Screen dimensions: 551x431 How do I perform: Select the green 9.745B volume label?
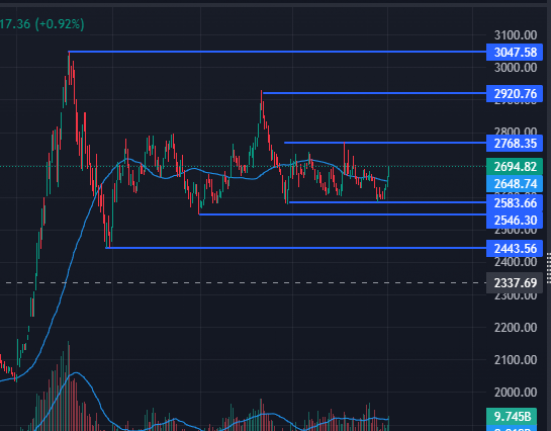tap(512, 417)
